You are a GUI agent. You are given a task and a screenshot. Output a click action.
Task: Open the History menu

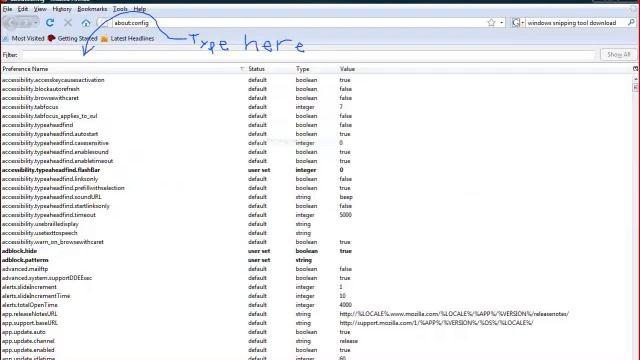tap(62, 9)
